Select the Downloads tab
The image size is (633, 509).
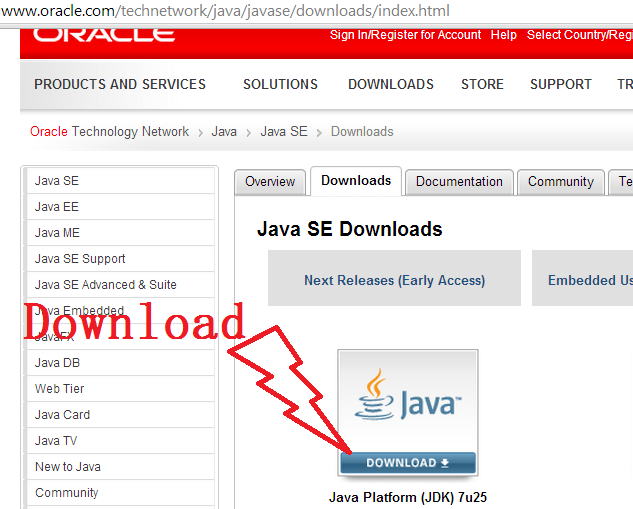point(356,181)
